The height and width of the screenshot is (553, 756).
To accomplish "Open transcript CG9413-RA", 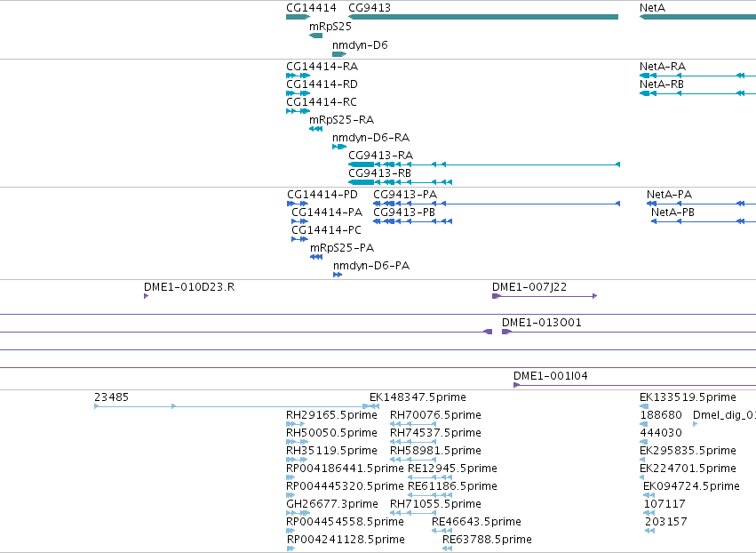I will 380,156.
